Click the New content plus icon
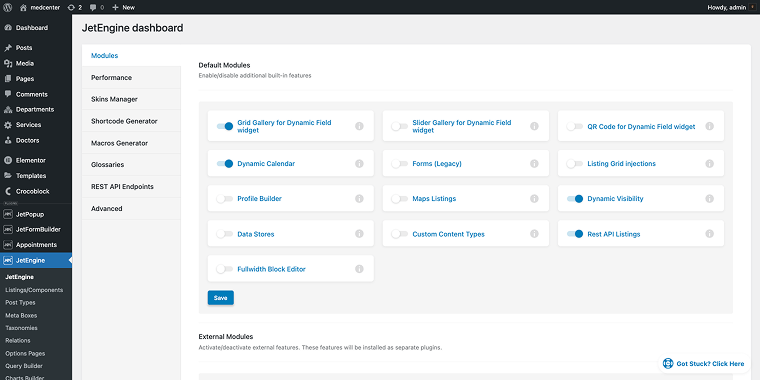 pos(115,7)
